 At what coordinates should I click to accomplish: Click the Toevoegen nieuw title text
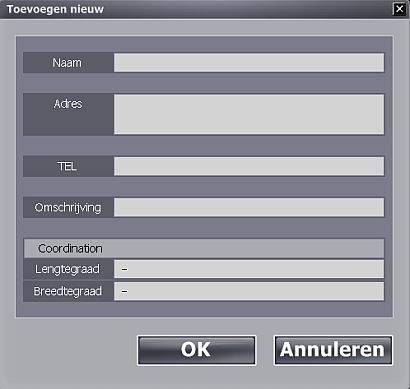tap(55, 9)
